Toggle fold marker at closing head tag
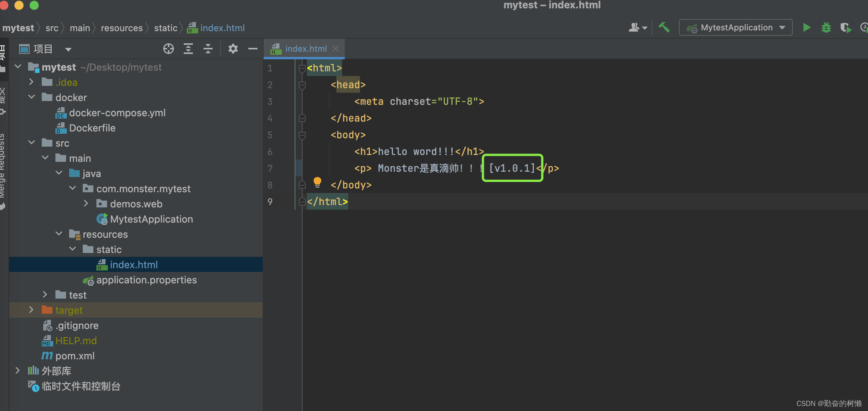 tap(302, 118)
